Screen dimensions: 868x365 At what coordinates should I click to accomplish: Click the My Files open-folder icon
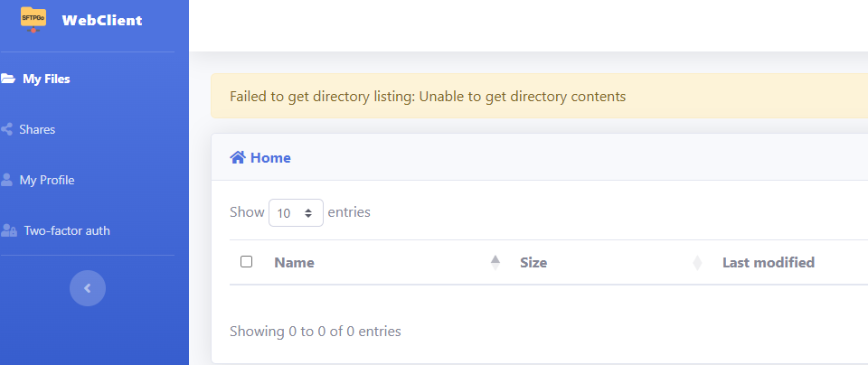8,80
